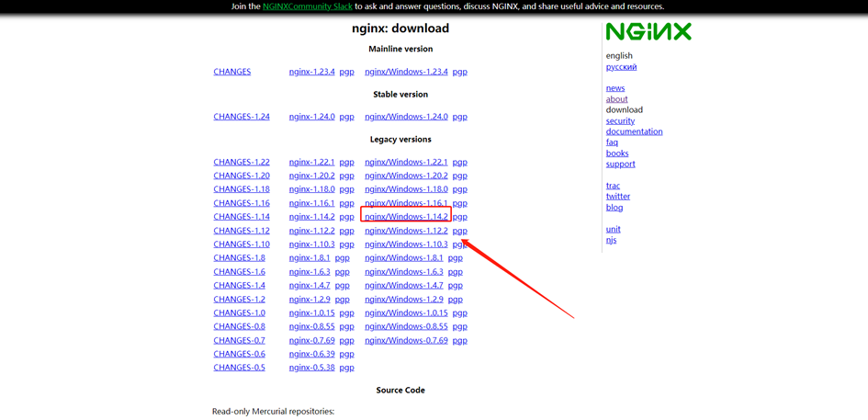Download nginx/Windows-1.12.2

pos(406,231)
